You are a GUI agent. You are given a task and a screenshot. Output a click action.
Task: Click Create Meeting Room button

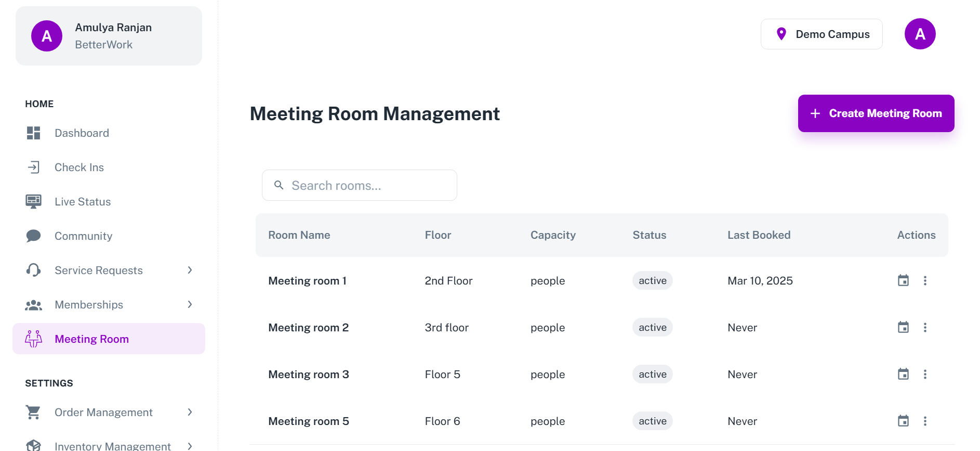(x=876, y=113)
